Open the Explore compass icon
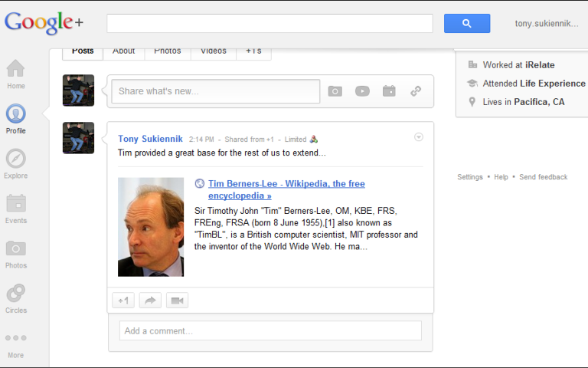 (x=16, y=159)
